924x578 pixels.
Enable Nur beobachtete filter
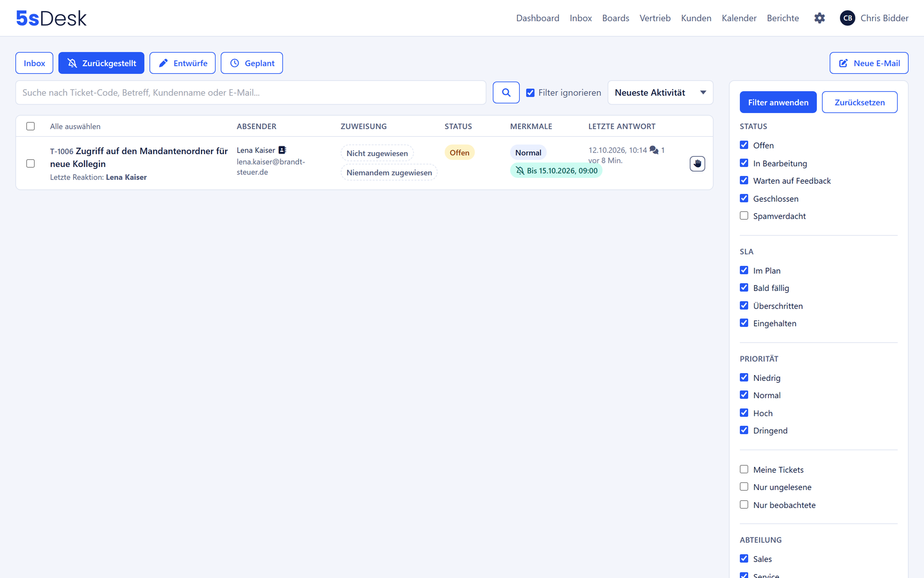click(744, 505)
